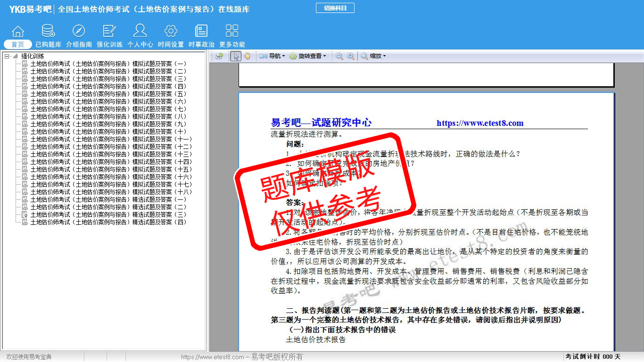Activate the arrow selection tool
The width and height of the screenshot is (644, 362).
(x=236, y=56)
